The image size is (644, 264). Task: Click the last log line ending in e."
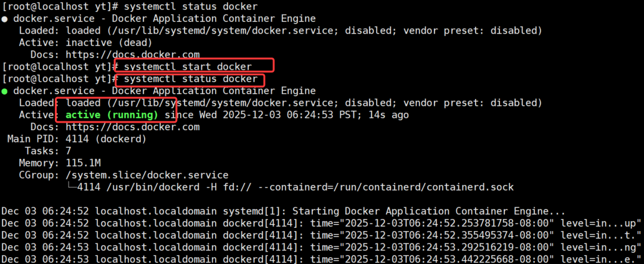(x=321, y=260)
